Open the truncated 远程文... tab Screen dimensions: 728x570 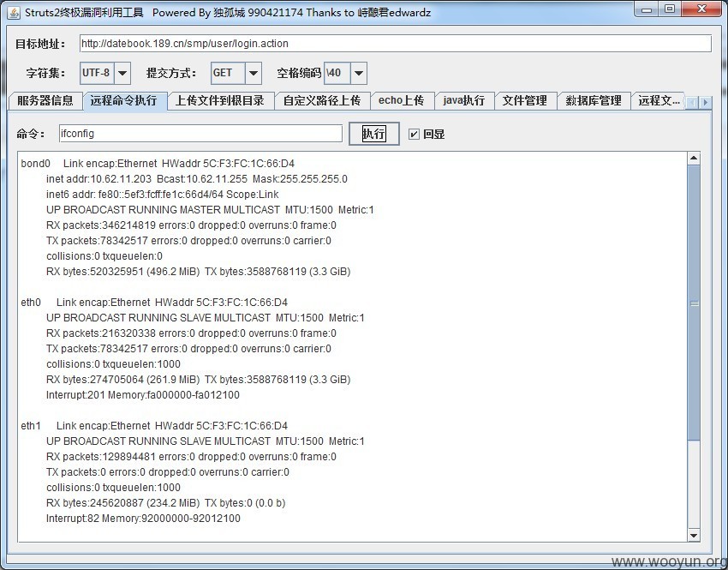(x=659, y=100)
